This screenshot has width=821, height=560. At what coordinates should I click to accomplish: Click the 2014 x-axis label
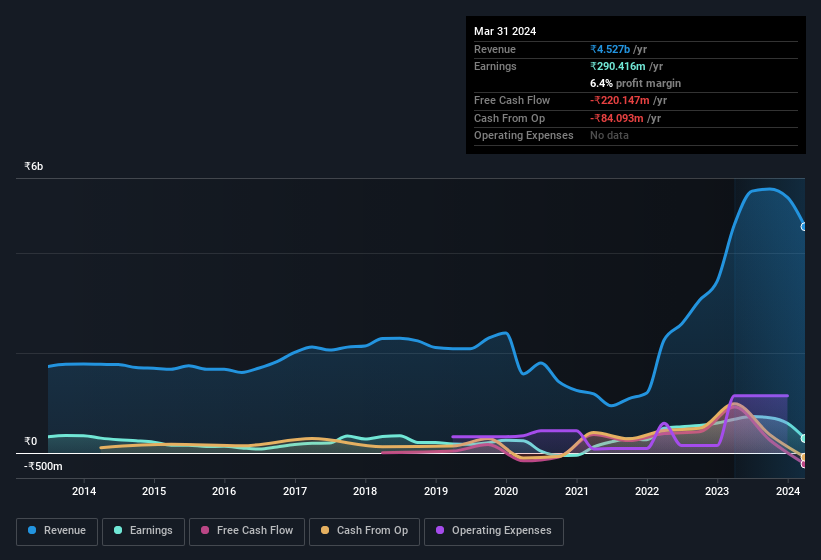click(x=84, y=491)
